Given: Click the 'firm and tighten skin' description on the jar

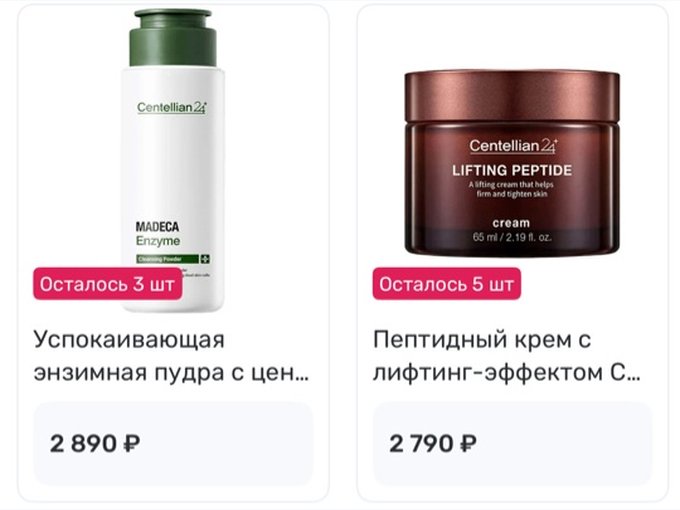Looking at the screenshot, I should coord(512,194).
